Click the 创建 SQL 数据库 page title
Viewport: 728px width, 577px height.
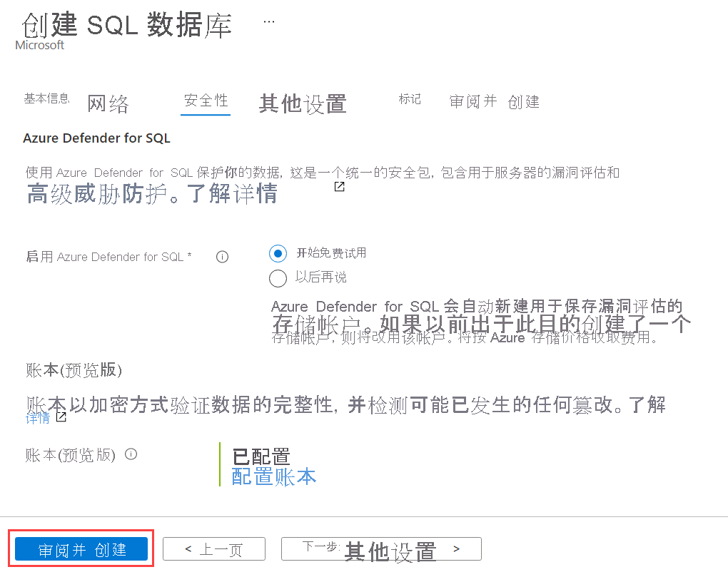pos(127,24)
